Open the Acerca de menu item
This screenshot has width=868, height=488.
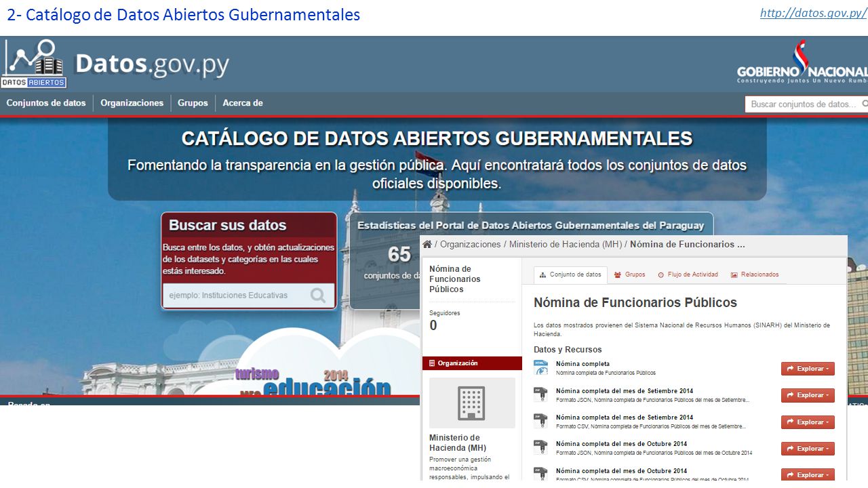click(x=243, y=103)
